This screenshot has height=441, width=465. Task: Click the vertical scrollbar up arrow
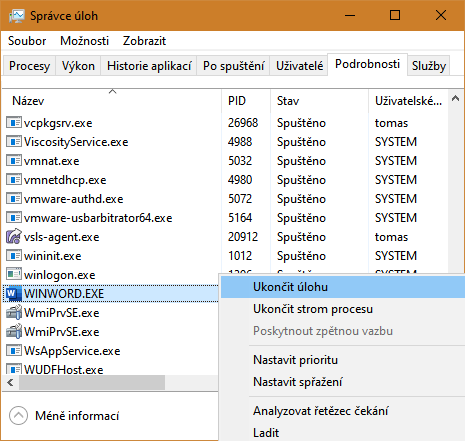tap(455, 98)
